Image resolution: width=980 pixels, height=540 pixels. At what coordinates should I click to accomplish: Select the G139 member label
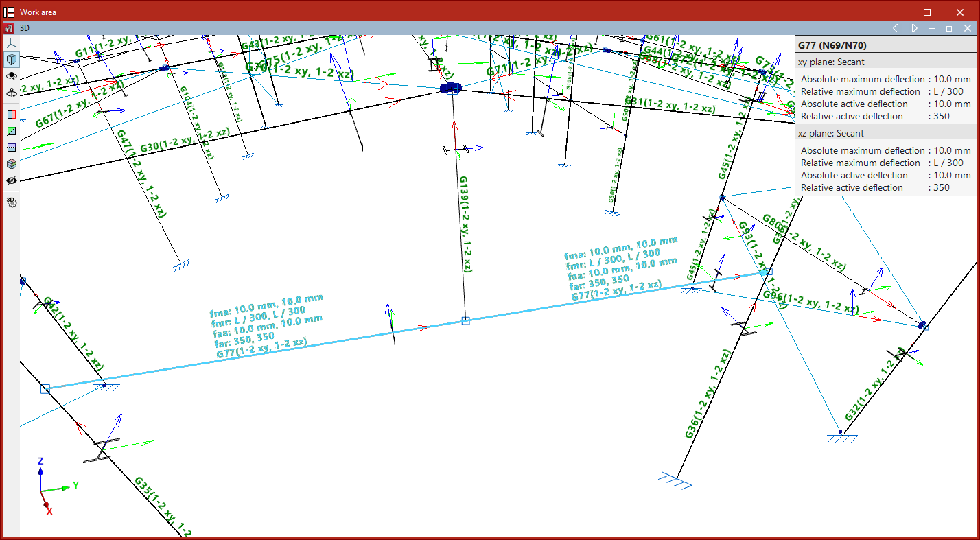(x=465, y=223)
